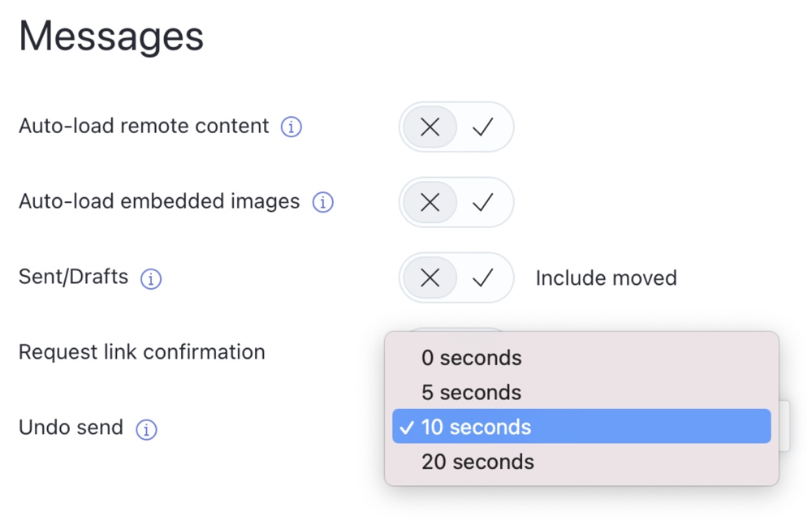Choose 0 seconds from the dropdown
The width and height of the screenshot is (812, 525).
tap(581, 358)
